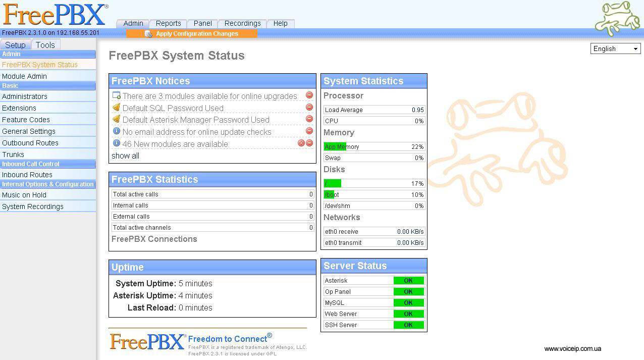Image resolution: width=644 pixels, height=360 pixels.
Task: Open Administrators in sidebar
Action: coord(48,96)
